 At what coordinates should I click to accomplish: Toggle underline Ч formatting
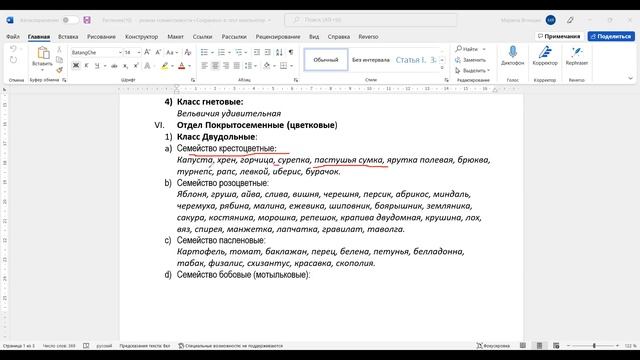click(x=97, y=66)
